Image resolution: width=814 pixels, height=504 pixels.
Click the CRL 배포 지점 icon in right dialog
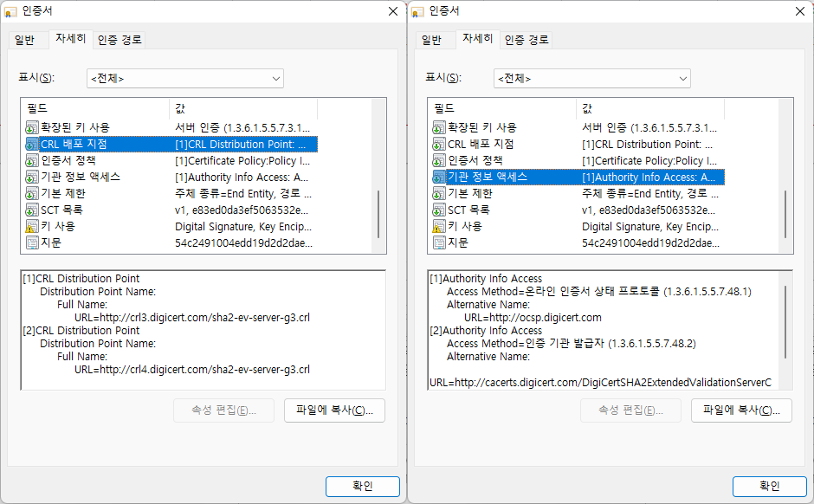(x=439, y=144)
